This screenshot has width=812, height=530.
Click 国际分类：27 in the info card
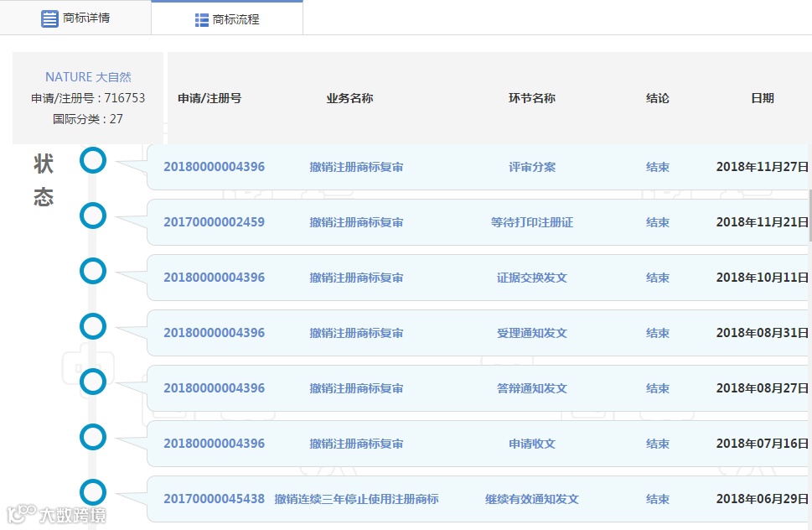tap(88, 119)
